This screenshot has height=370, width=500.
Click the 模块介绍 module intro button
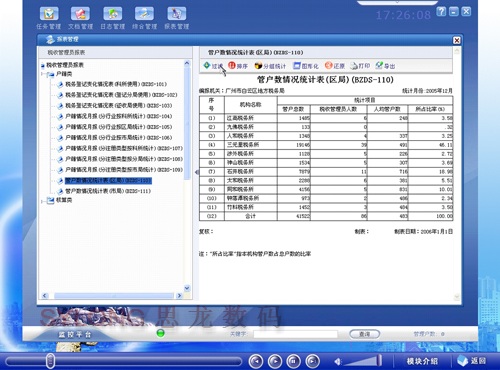pyautogui.click(x=422, y=361)
